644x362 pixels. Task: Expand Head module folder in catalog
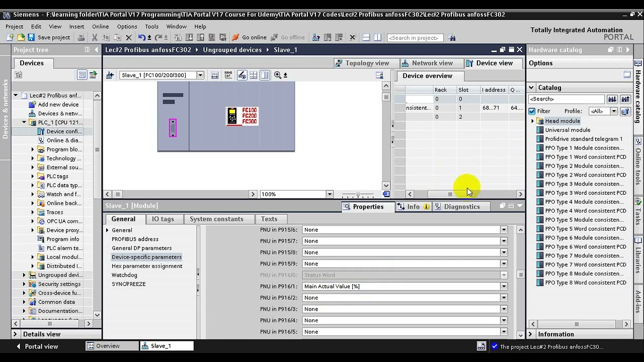click(x=532, y=121)
